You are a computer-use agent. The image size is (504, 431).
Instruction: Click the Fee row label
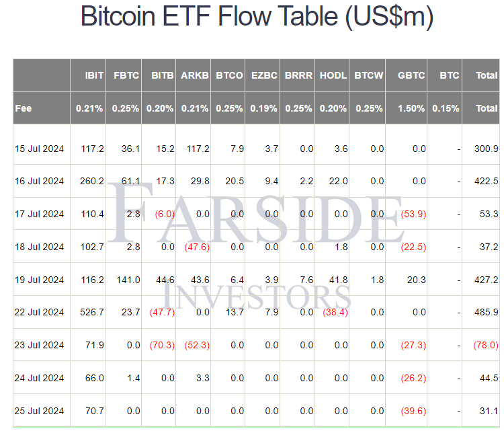[24, 108]
